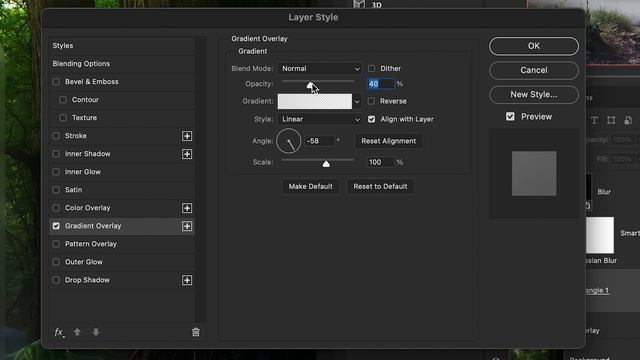Screen dimensions: 640x360
Task: Enable the Drop Shadow checkbox
Action: tap(56, 280)
